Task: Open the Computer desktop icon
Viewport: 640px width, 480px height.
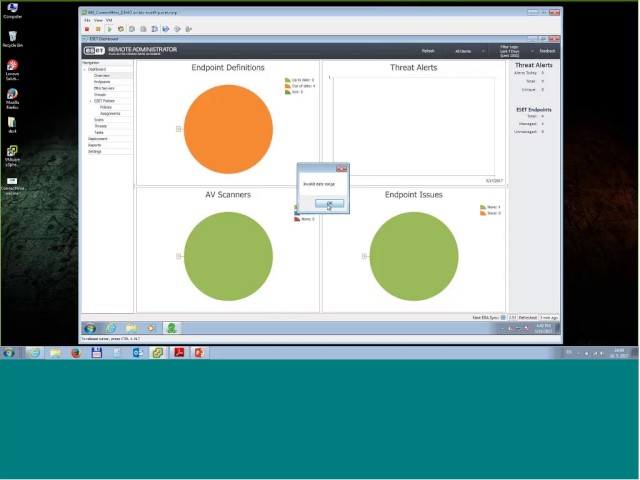Action: pyautogui.click(x=12, y=11)
